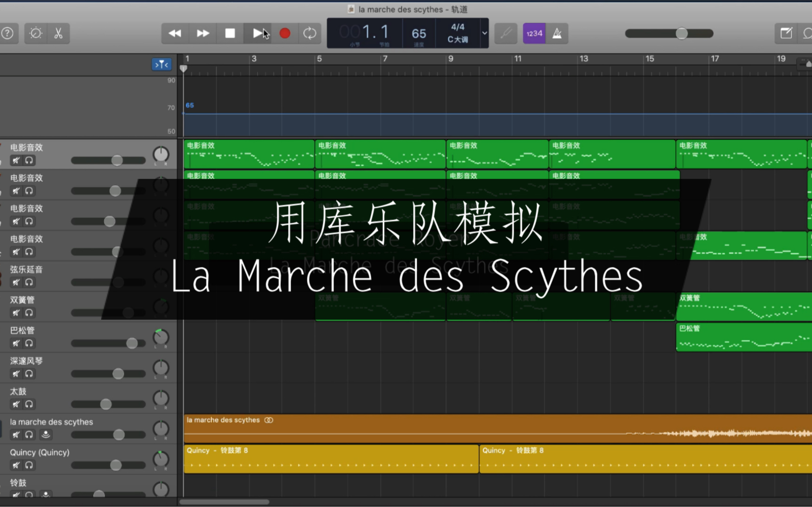Click the 巴松管 track pan knob
Image resolution: width=812 pixels, height=507 pixels.
point(161,337)
